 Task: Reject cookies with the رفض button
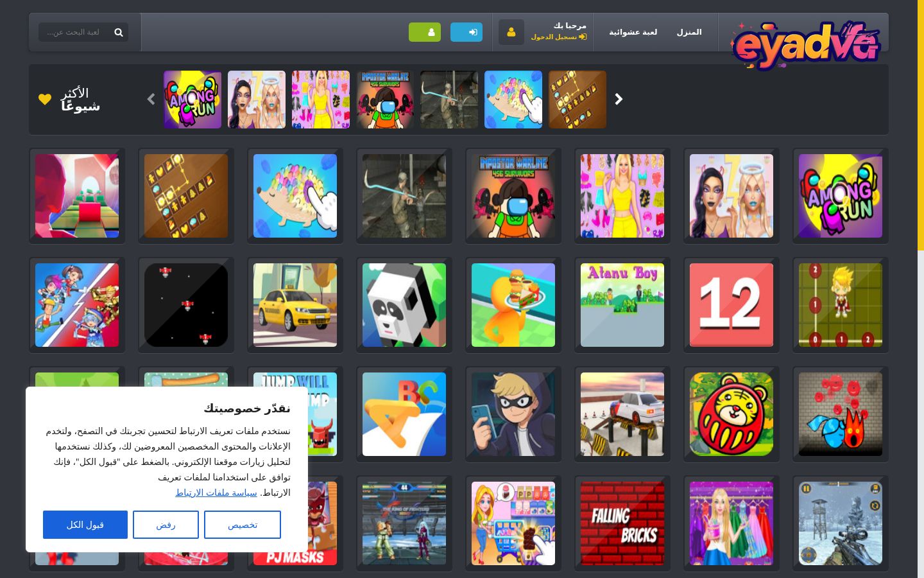pos(166,525)
